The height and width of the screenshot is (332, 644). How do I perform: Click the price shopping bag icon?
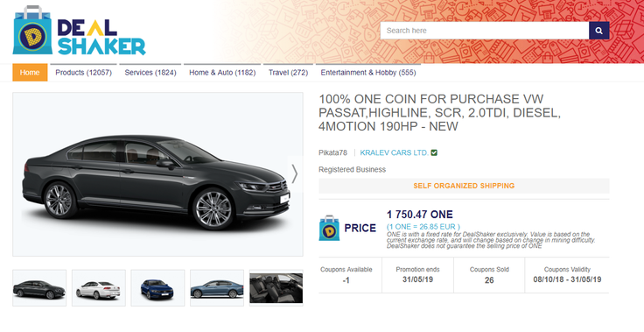tap(329, 228)
